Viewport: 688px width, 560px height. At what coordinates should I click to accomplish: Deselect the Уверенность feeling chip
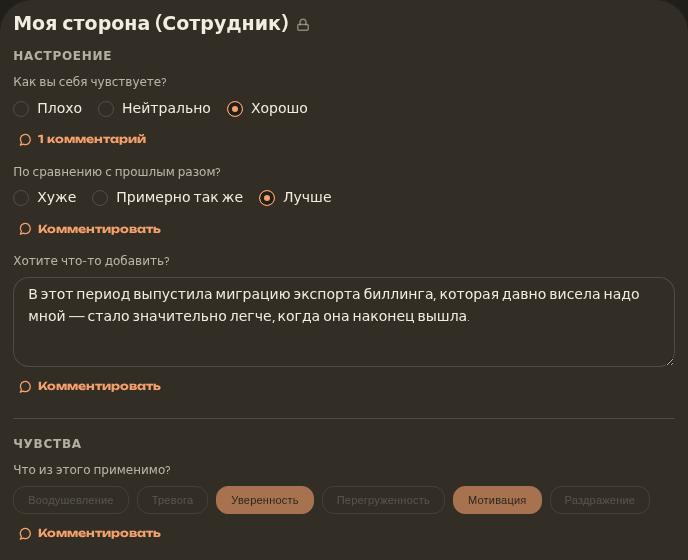pos(265,500)
